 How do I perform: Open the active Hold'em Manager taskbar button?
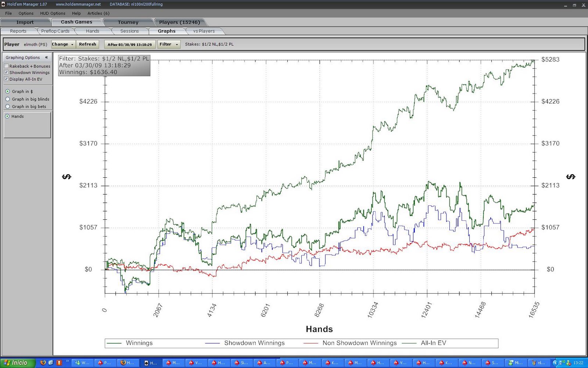coord(151,363)
